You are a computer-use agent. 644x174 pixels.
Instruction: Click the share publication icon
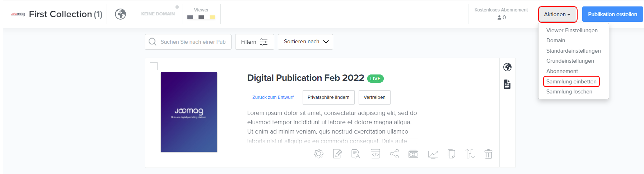click(394, 154)
